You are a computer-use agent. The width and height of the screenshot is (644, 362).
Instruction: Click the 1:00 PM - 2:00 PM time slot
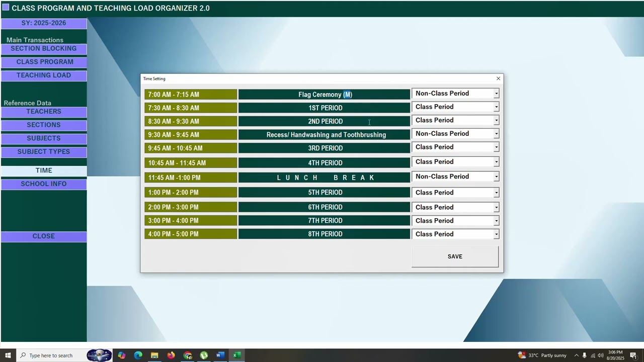(x=191, y=193)
